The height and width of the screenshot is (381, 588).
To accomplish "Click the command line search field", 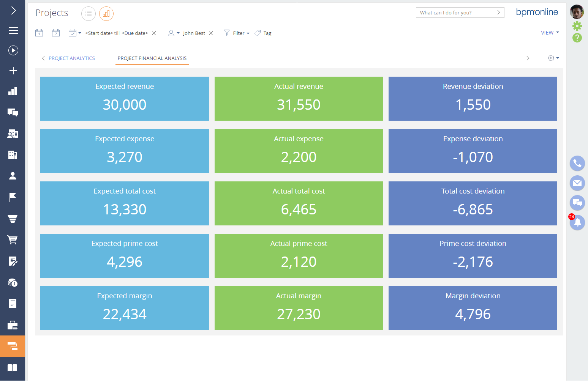I will tap(456, 13).
